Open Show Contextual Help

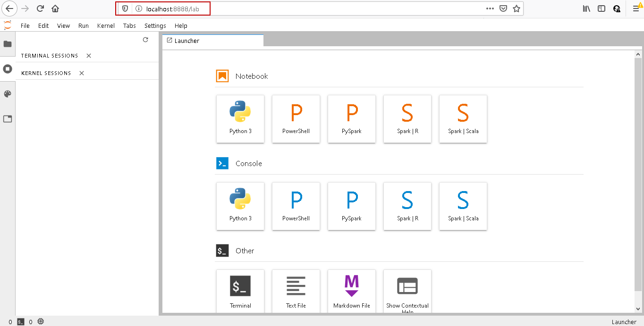(x=407, y=291)
